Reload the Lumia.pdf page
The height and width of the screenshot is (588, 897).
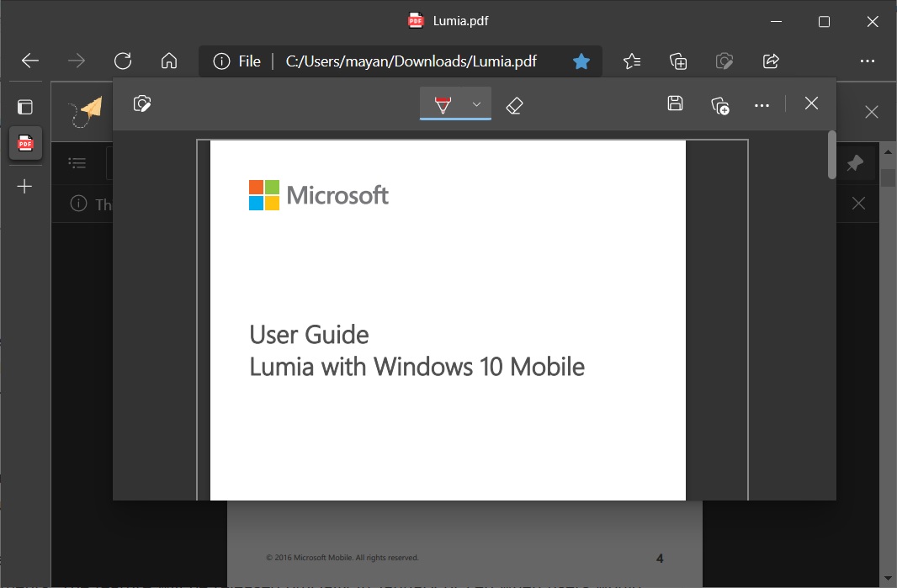point(122,61)
